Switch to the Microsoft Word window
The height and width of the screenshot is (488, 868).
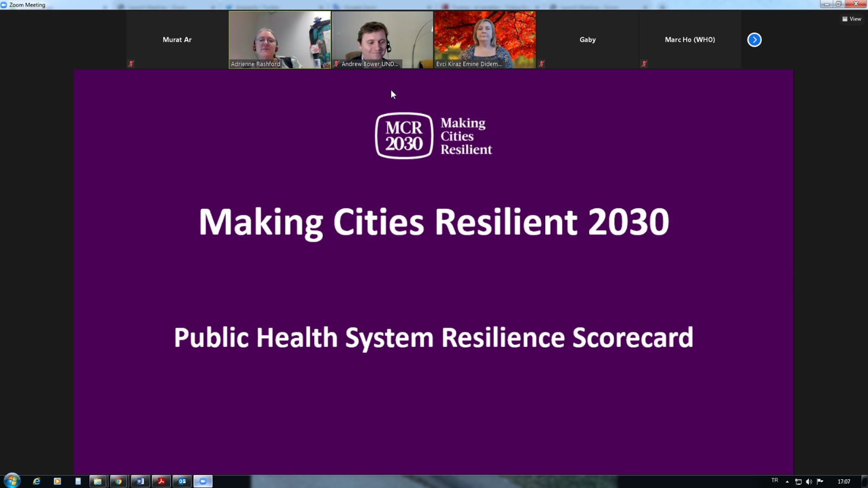[x=141, y=481]
